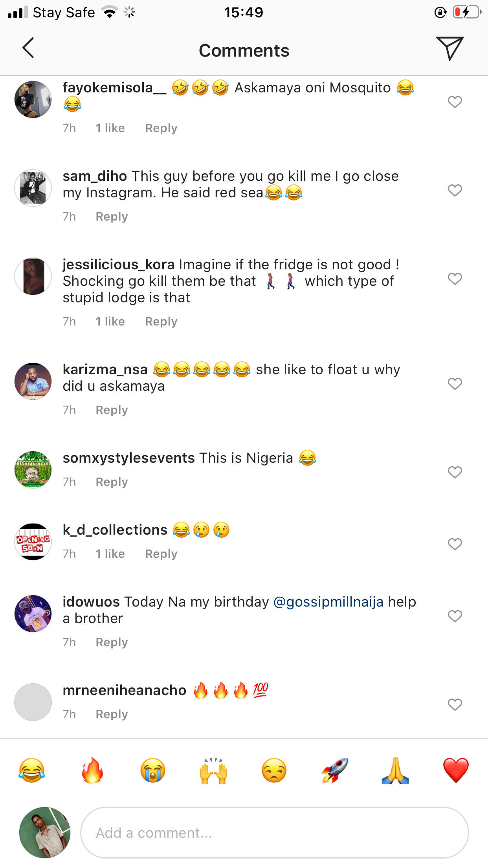Insert the laughing tears emoji reaction
488x868 pixels.
(x=32, y=771)
